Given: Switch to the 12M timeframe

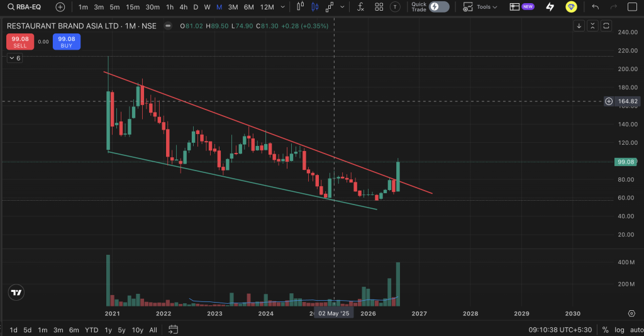Looking at the screenshot, I should click(x=267, y=7).
